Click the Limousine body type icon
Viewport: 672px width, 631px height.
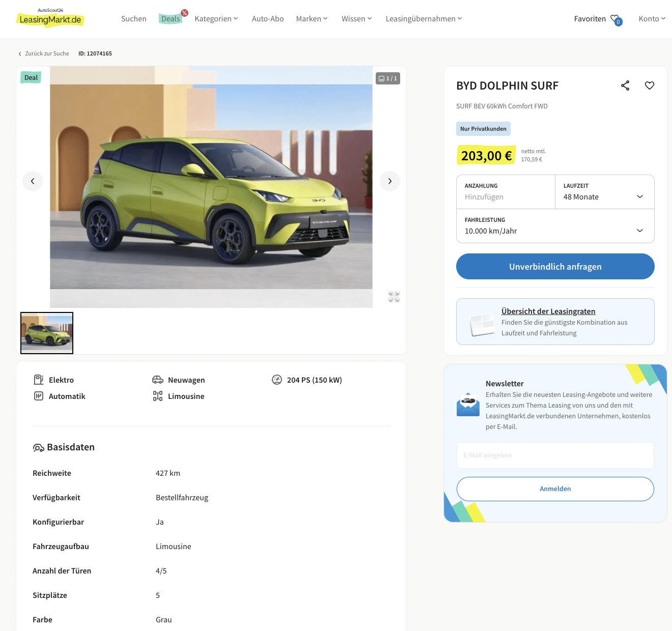(x=158, y=396)
